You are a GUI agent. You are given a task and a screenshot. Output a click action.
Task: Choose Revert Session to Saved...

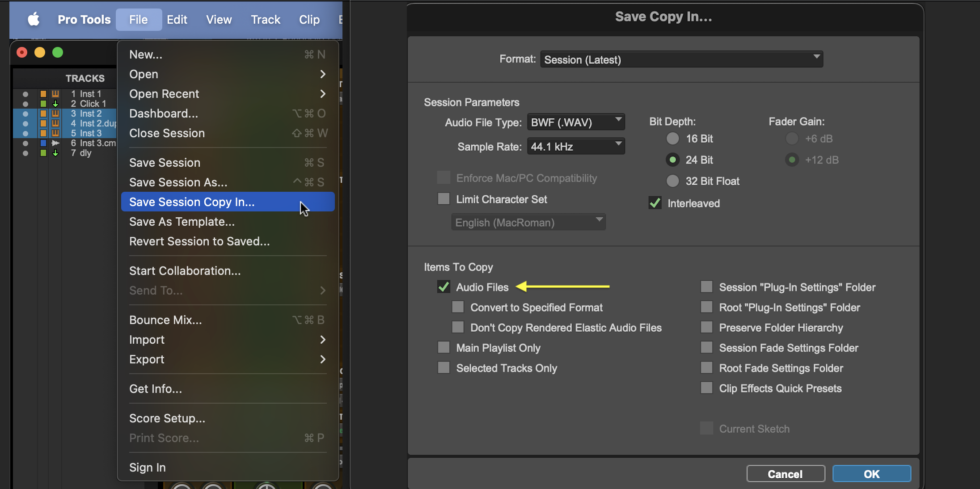[228, 241]
